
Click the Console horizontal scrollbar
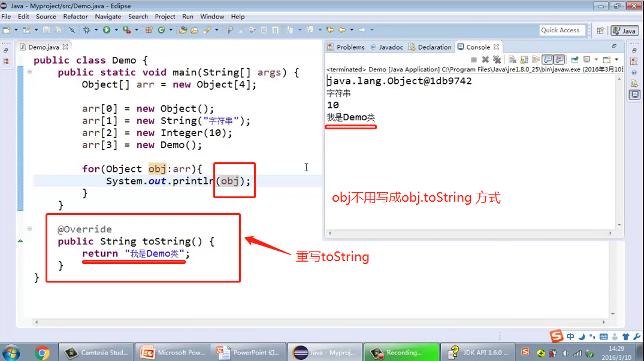tap(470, 233)
